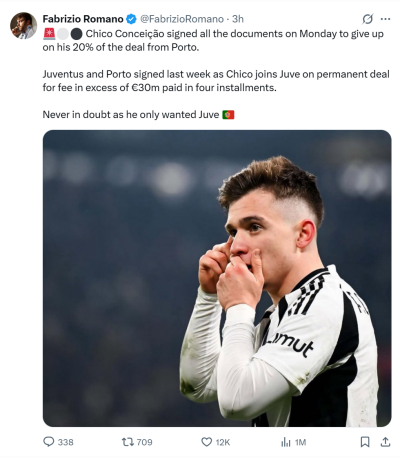Open the Juventus player photo
Viewport: 400px width, 458px height.
[x=217, y=278]
